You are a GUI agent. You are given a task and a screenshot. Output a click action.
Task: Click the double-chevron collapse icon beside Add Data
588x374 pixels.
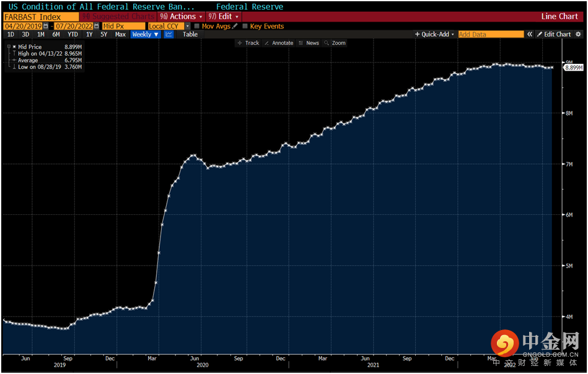(530, 35)
